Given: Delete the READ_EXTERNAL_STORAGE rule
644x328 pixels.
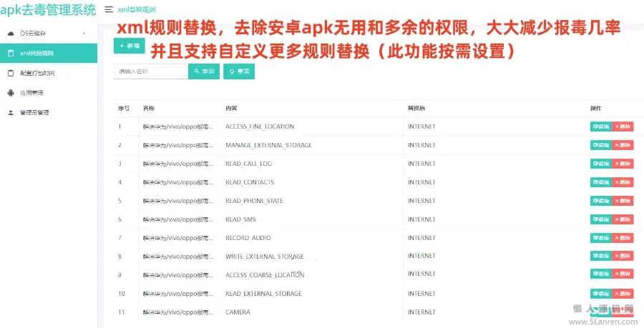Looking at the screenshot, I should click(x=623, y=294).
